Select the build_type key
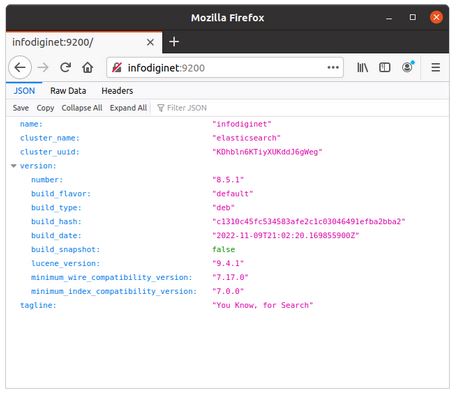The height and width of the screenshot is (401, 456). click(56, 208)
